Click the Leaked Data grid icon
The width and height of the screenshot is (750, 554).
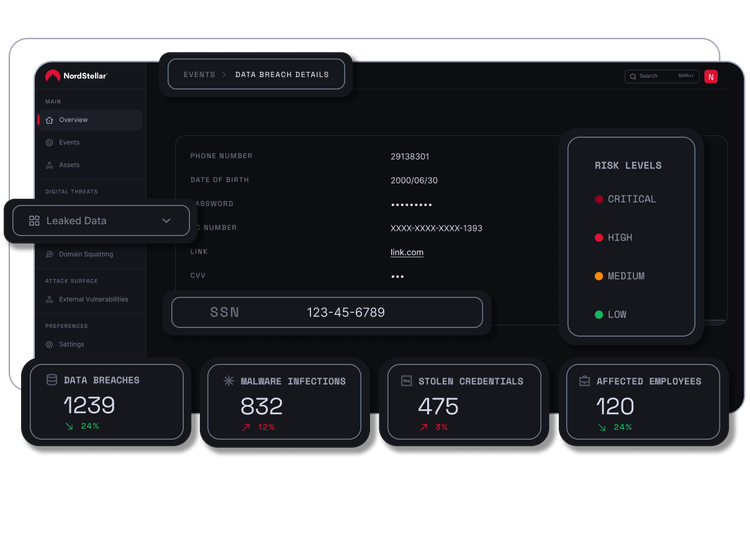click(x=34, y=221)
